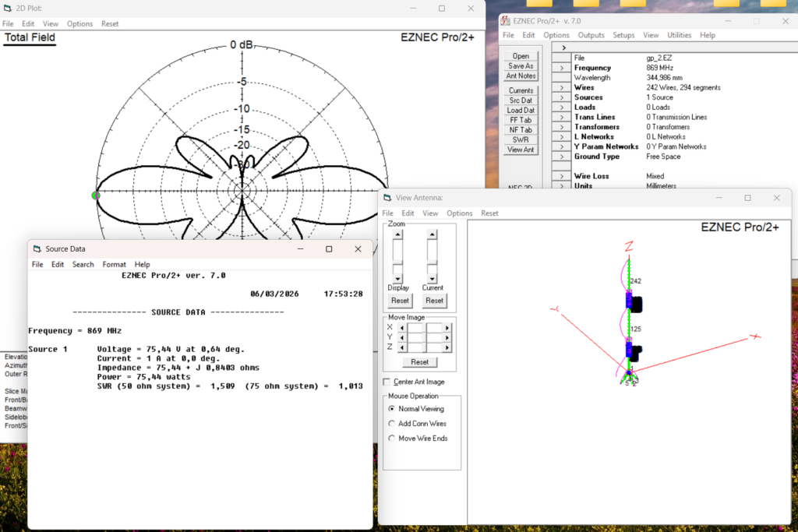Click the Display zoom up arrow
798x532 pixels.
pos(398,234)
